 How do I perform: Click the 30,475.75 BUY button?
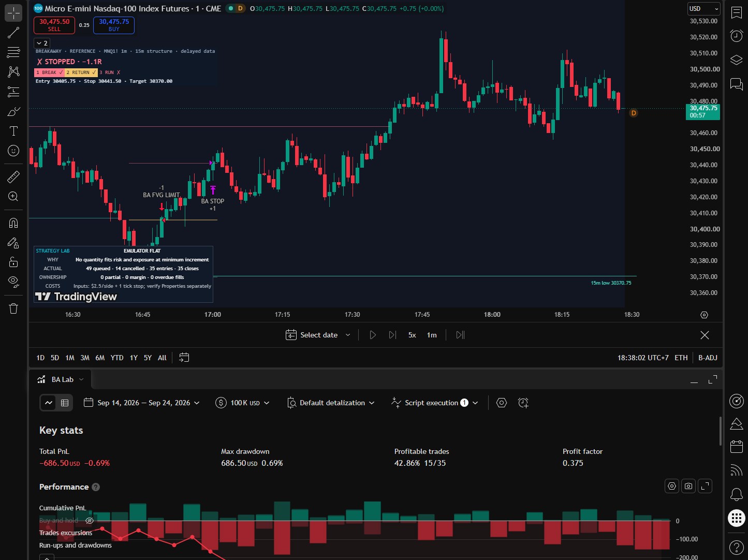(x=114, y=25)
